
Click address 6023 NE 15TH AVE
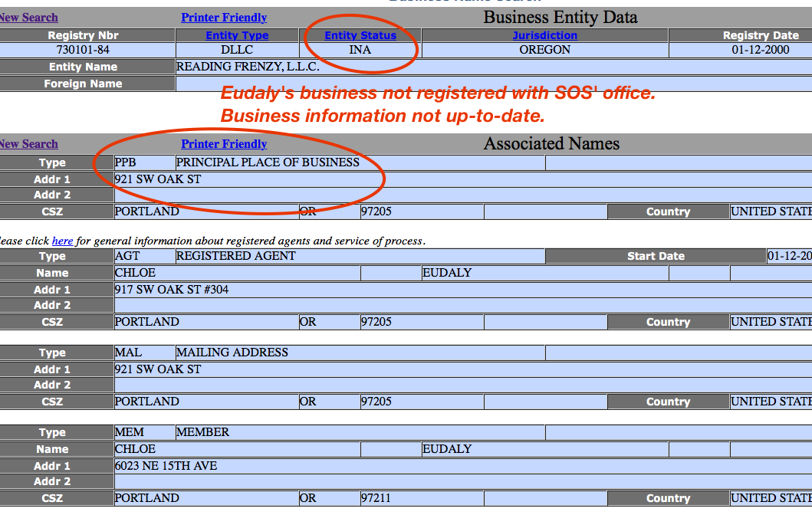point(166,466)
